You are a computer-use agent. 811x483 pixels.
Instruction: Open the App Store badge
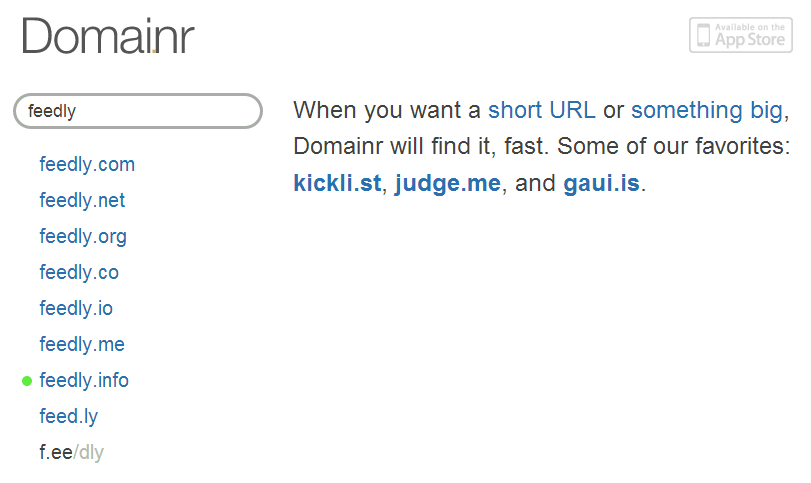coord(741,35)
